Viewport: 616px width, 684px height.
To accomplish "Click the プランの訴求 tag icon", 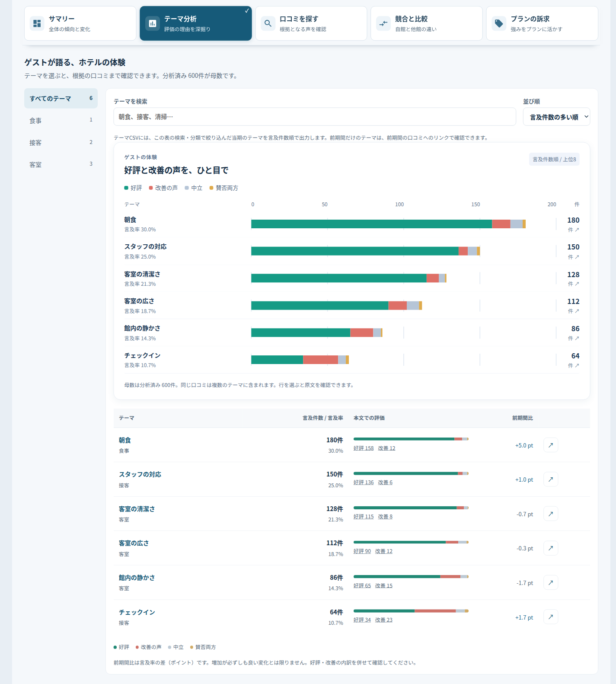I will [499, 23].
